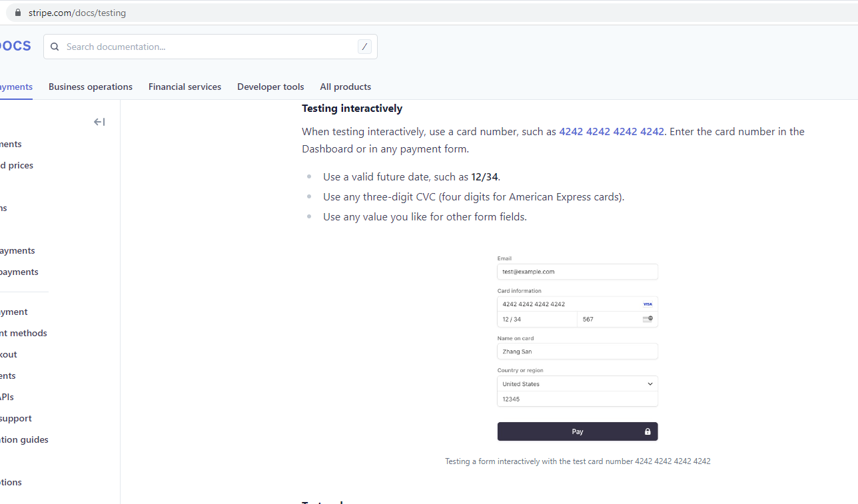858x504 pixels.
Task: Click the 12345 ZIP code field
Action: [577, 399]
